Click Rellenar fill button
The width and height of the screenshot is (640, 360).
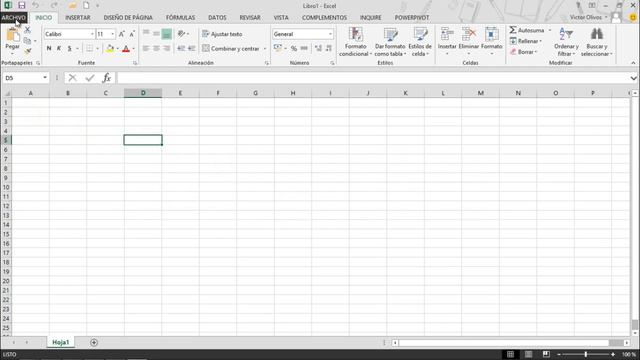pos(526,41)
